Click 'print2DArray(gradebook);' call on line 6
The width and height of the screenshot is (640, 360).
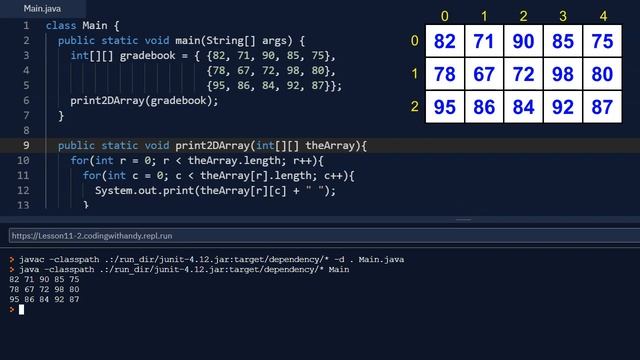click(x=144, y=100)
